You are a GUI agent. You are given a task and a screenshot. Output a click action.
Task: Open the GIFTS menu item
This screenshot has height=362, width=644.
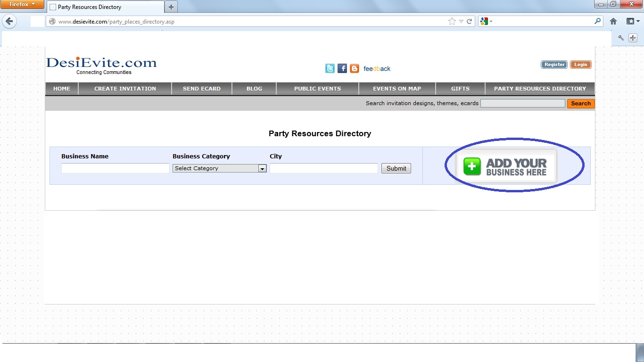pyautogui.click(x=460, y=89)
